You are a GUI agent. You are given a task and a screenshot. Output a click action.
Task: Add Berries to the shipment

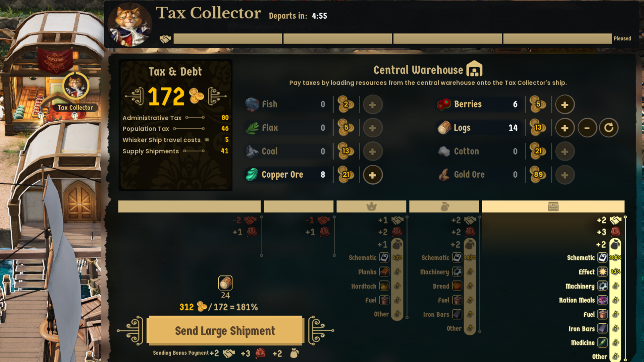click(x=565, y=105)
